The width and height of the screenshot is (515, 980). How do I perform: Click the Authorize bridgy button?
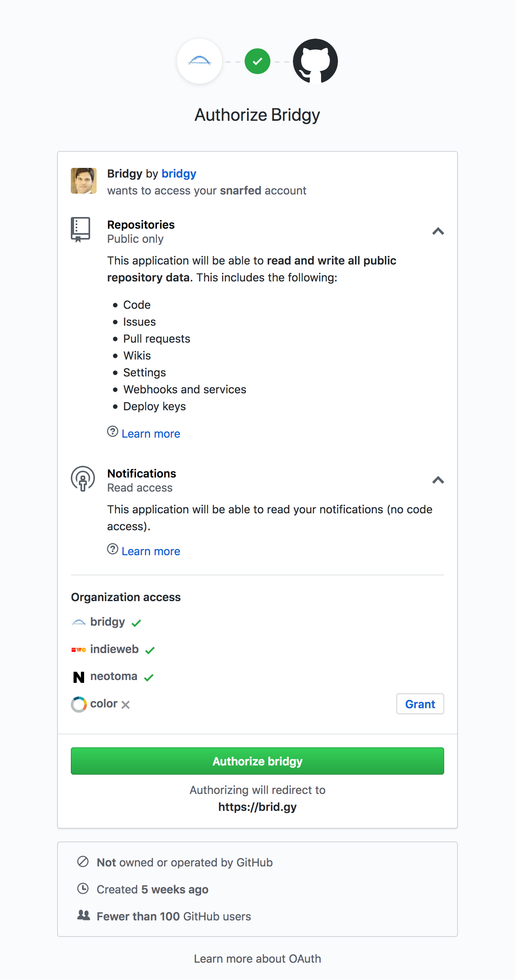coord(257,761)
